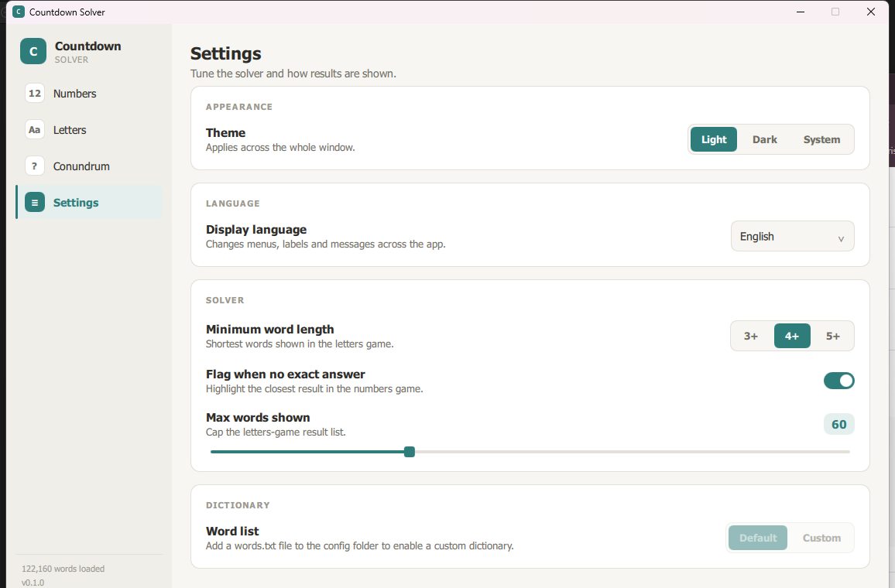Open the Numbers page

(x=90, y=93)
